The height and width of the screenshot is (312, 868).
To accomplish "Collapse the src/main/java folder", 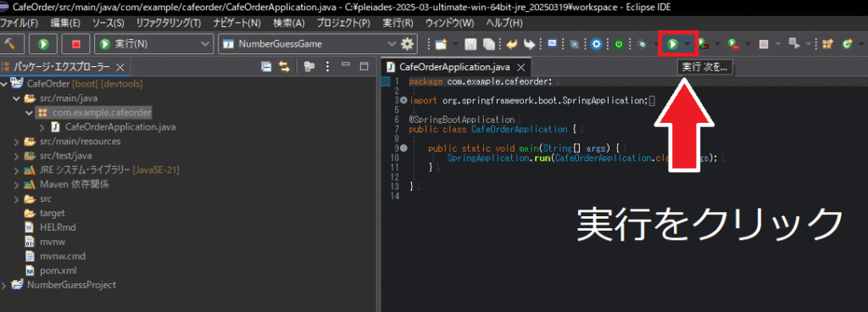I will tap(16, 98).
